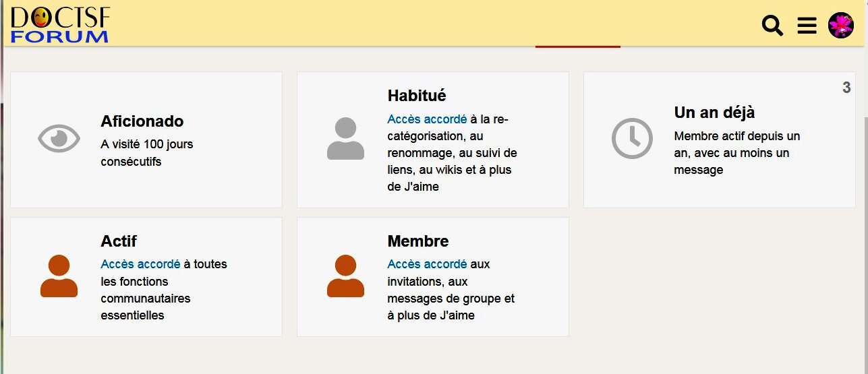This screenshot has height=374, width=868.
Task: Follow 'Accès accordé' link in Membre card
Action: (427, 264)
